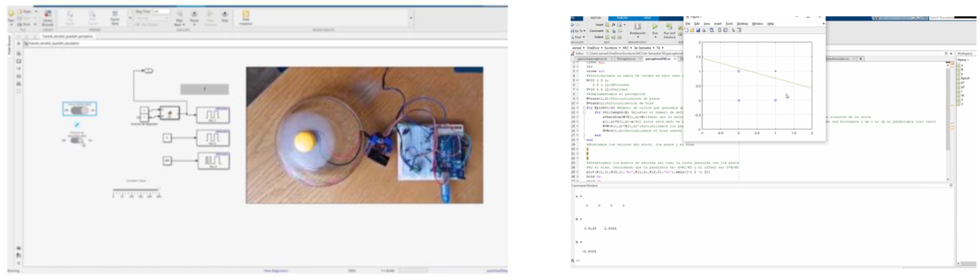The height and width of the screenshot is (280, 980).
Task: Switch to the EDITOR tab in MATLAB
Action: pyautogui.click(x=596, y=18)
